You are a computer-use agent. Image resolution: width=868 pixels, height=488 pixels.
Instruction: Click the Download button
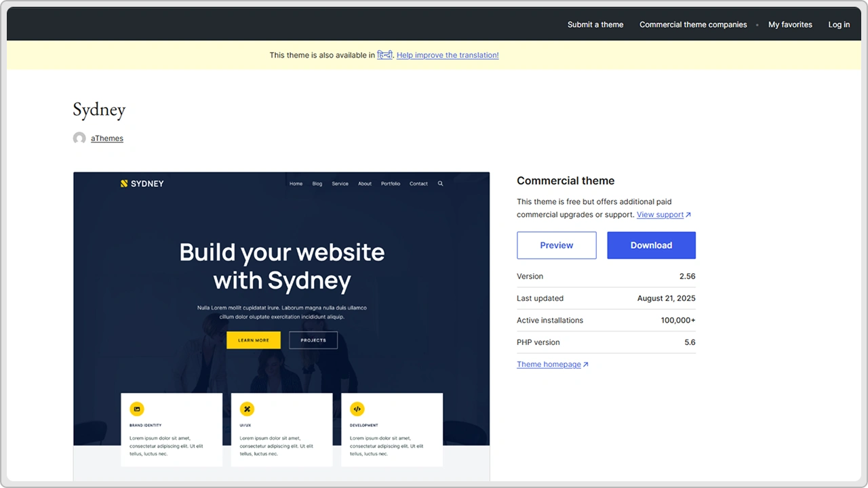coord(651,245)
